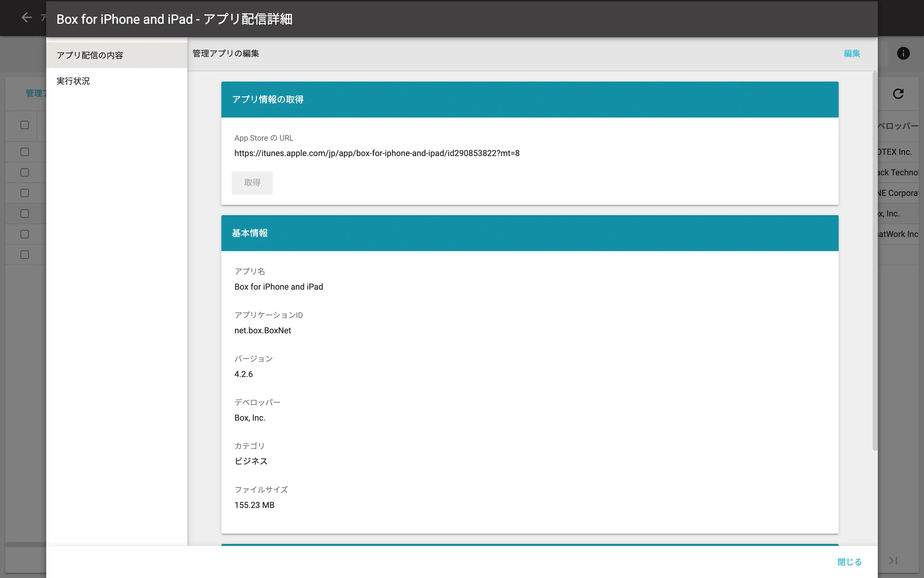Click the 取得 button

click(252, 183)
